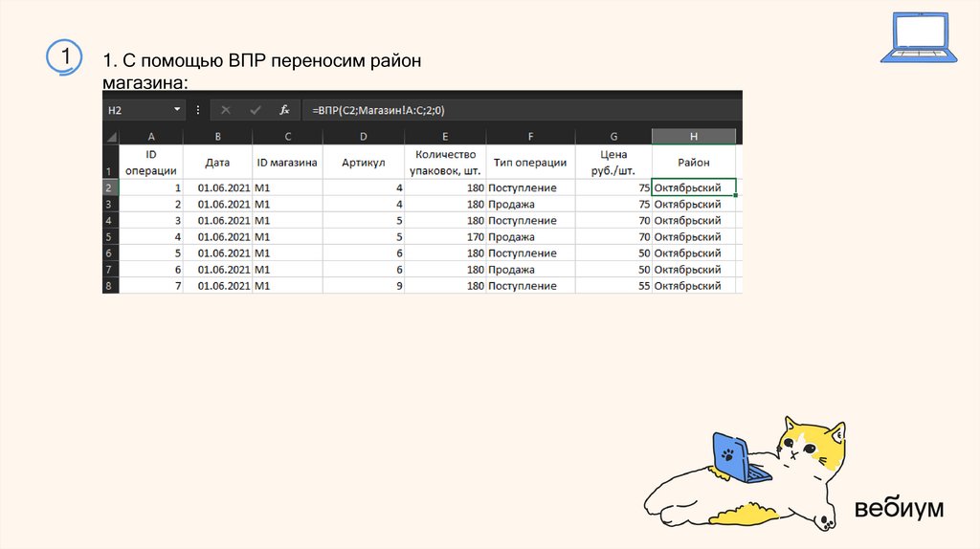Select row 6 header
This screenshot has height=549, width=980.
click(111, 253)
